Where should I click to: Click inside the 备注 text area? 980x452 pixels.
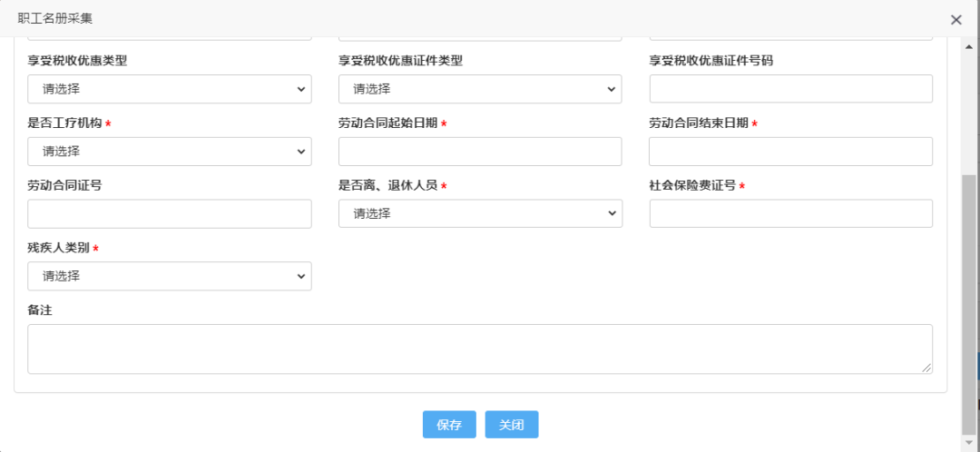[x=480, y=349]
